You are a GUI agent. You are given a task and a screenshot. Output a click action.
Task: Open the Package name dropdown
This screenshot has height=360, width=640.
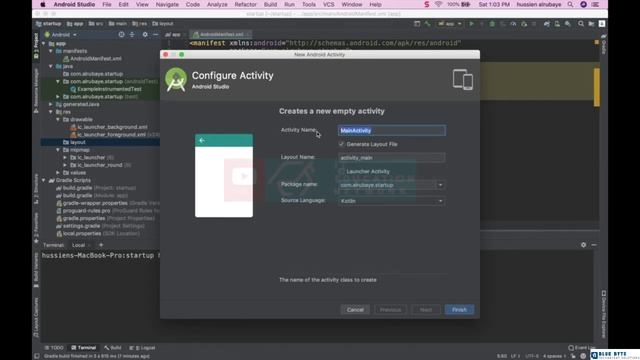click(x=440, y=185)
